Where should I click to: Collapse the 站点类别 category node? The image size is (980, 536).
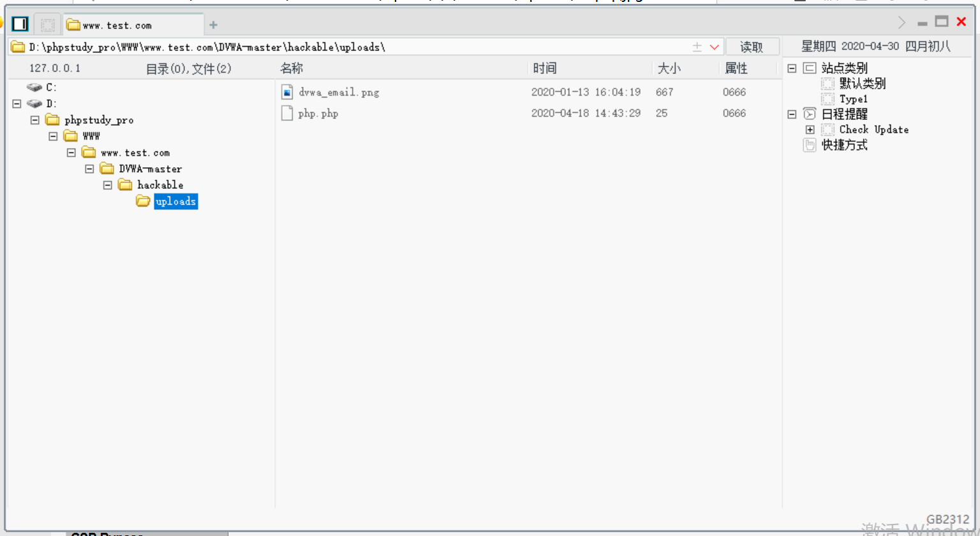(792, 68)
